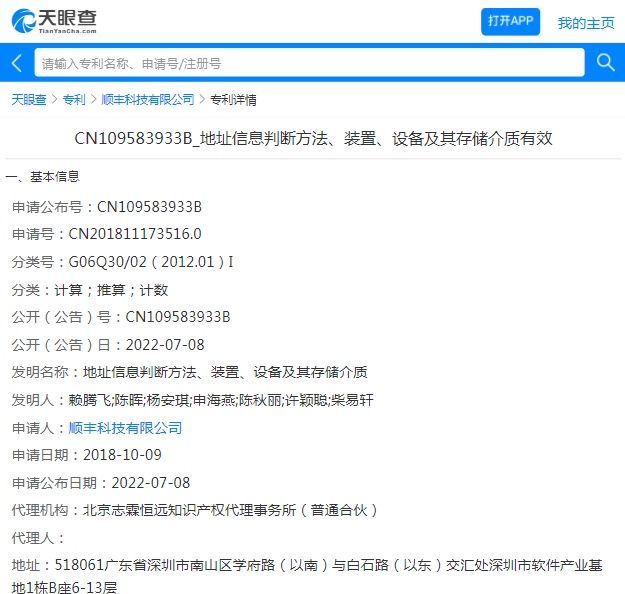Click the TianYanCha logo

point(54,21)
